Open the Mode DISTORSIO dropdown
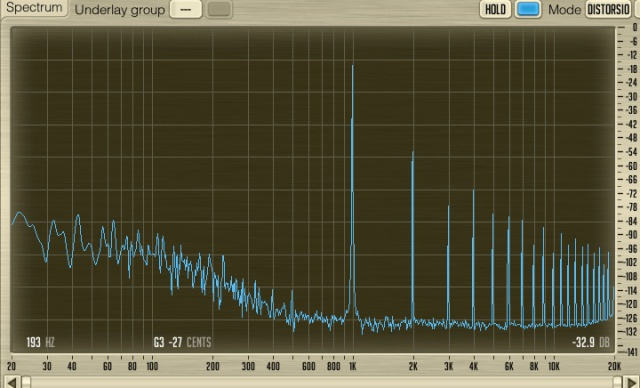The image size is (640, 388). 609,9
